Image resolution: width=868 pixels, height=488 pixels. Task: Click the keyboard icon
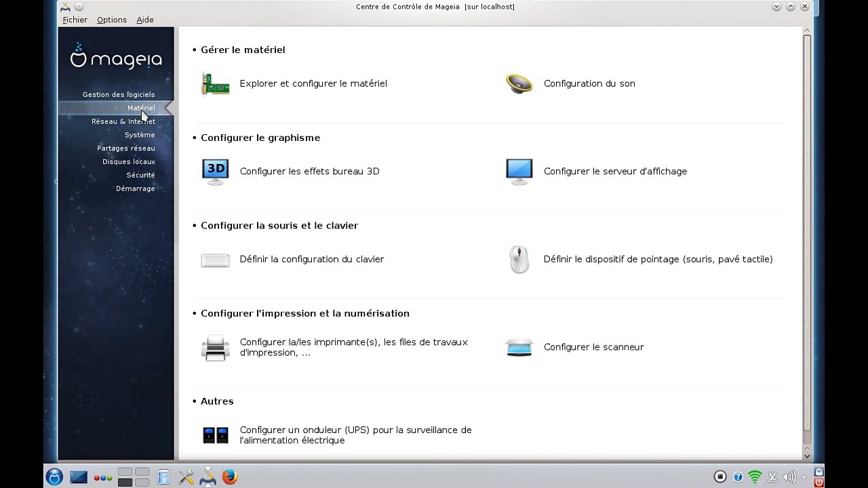pyautogui.click(x=216, y=260)
